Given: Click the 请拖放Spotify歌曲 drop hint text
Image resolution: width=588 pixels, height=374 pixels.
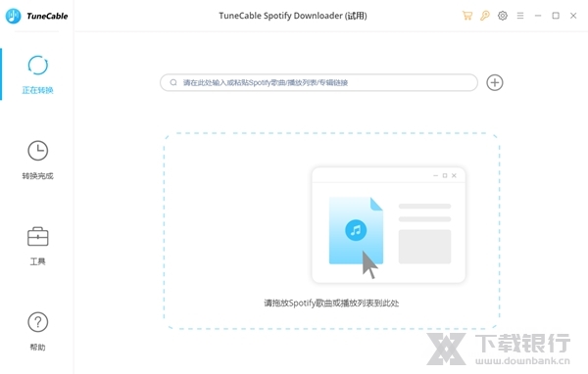Looking at the screenshot, I should pyautogui.click(x=331, y=303).
